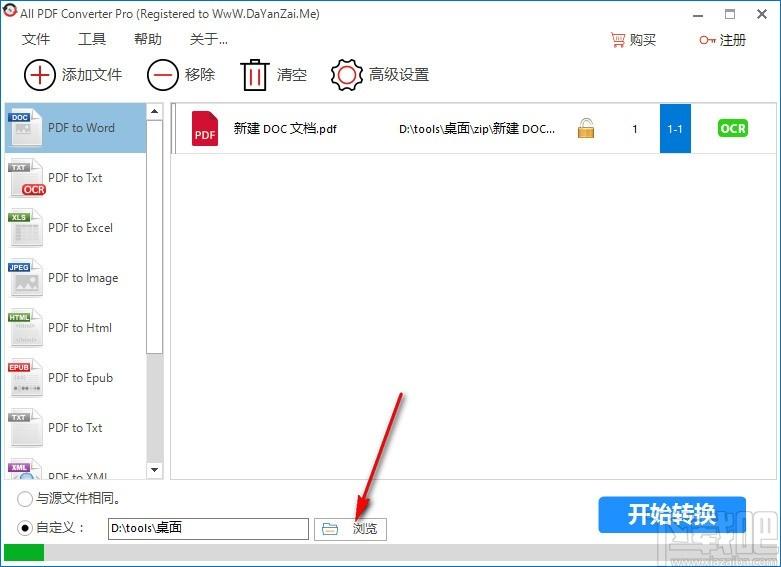The image size is (781, 567).
Task: Click the 移除 label
Action: coord(200,75)
